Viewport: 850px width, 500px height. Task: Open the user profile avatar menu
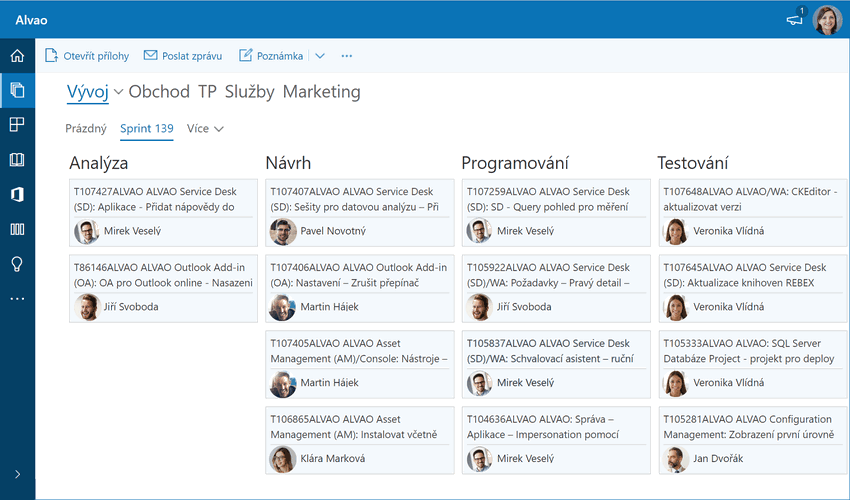(827, 20)
